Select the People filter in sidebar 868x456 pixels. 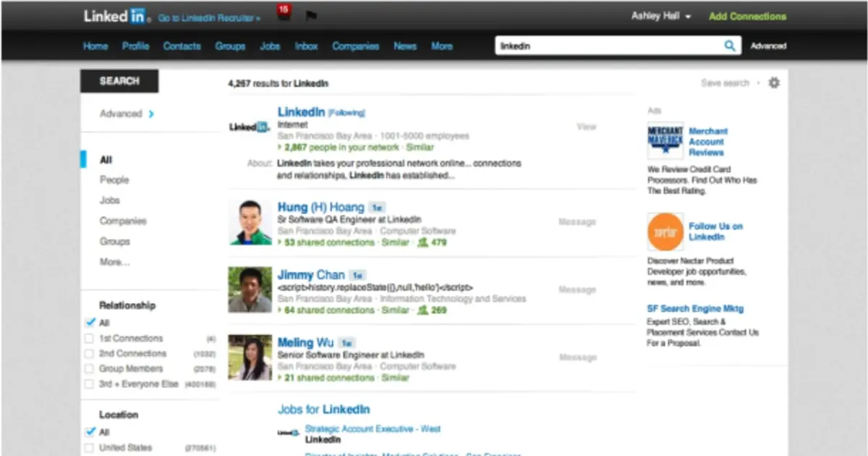point(114,180)
